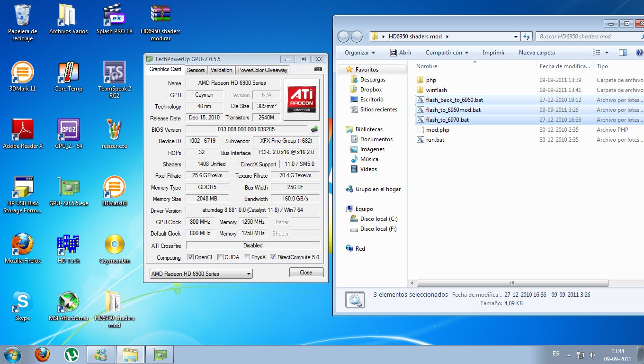
Task: Open the PowerColor Giveaway tab
Action: pos(262,70)
